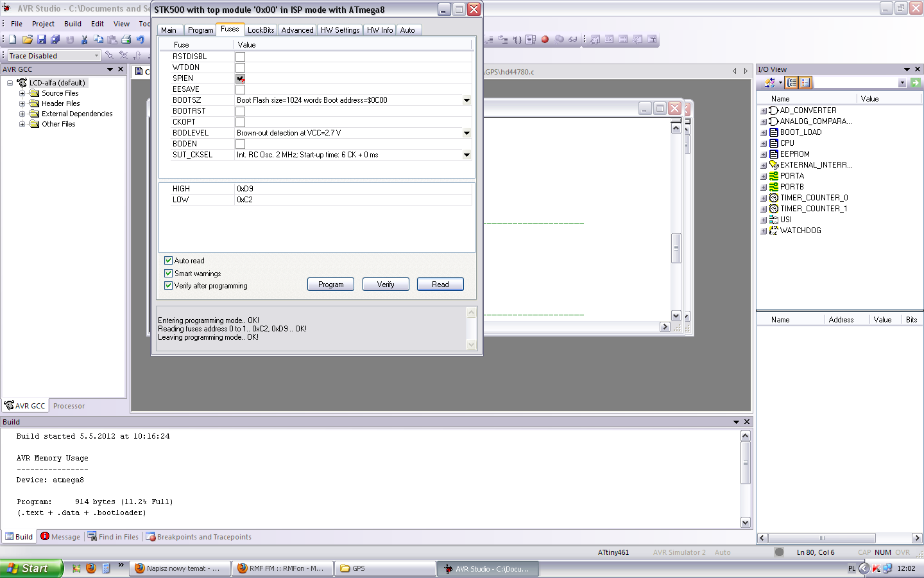Image resolution: width=924 pixels, height=578 pixels.
Task: Enable the RSTDISBL fuse checkbox
Action: [x=240, y=57]
